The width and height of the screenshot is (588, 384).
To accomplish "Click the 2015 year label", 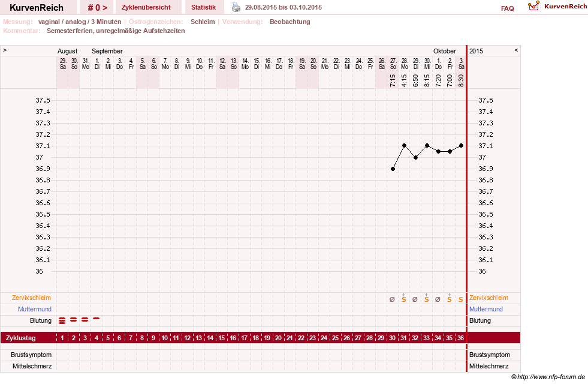I will [x=477, y=51].
